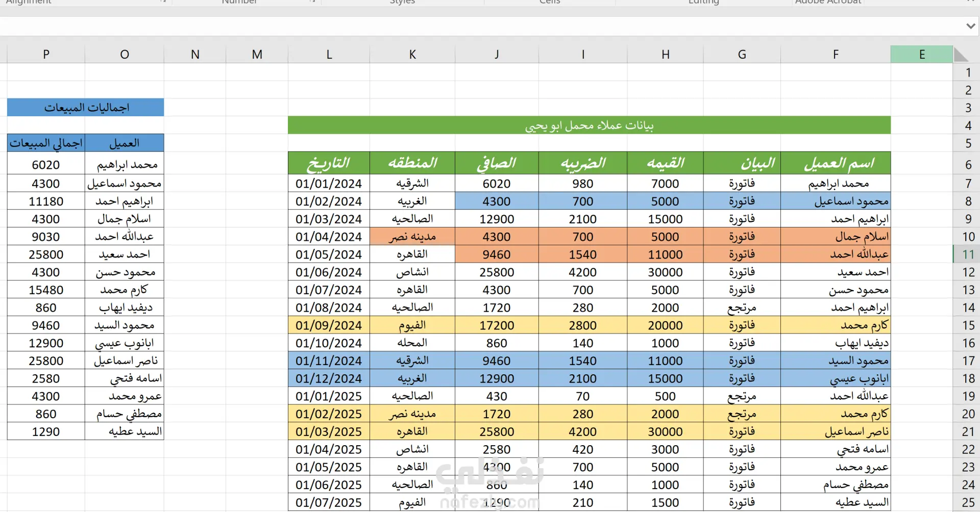Select net value cell 17200
This screenshot has width=980, height=512.
coord(497,325)
